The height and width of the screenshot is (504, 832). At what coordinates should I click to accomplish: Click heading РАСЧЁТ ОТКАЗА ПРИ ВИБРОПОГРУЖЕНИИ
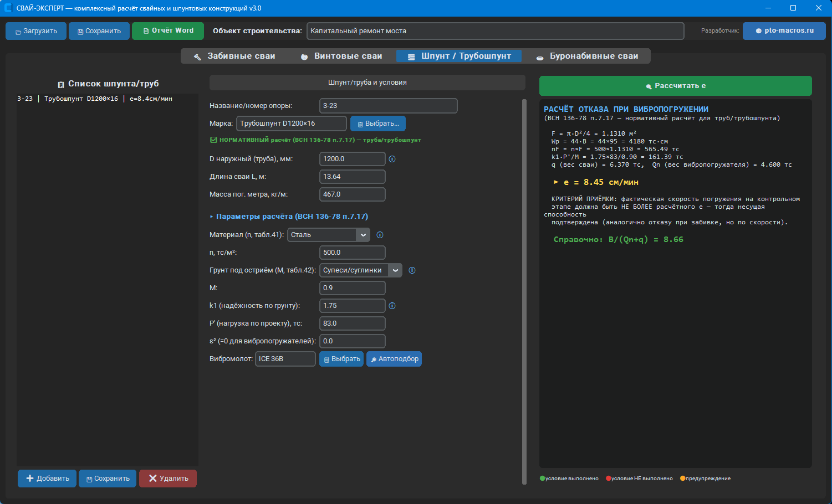point(626,109)
